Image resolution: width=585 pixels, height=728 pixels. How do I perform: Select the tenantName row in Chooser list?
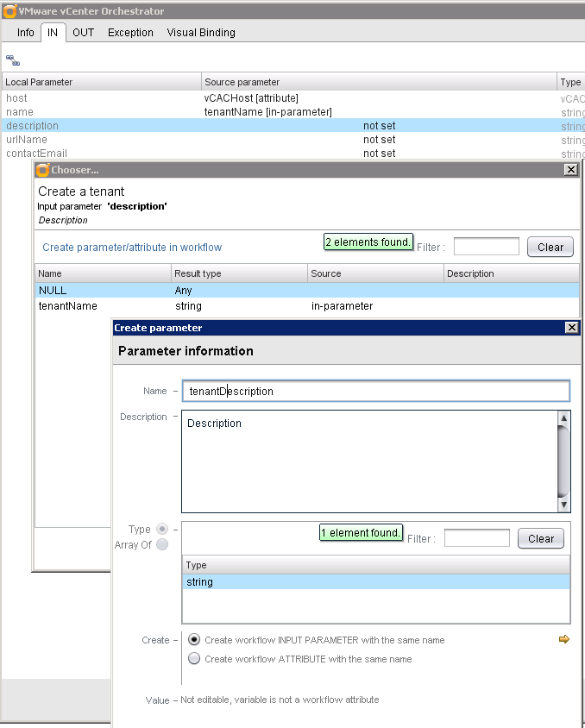click(307, 306)
